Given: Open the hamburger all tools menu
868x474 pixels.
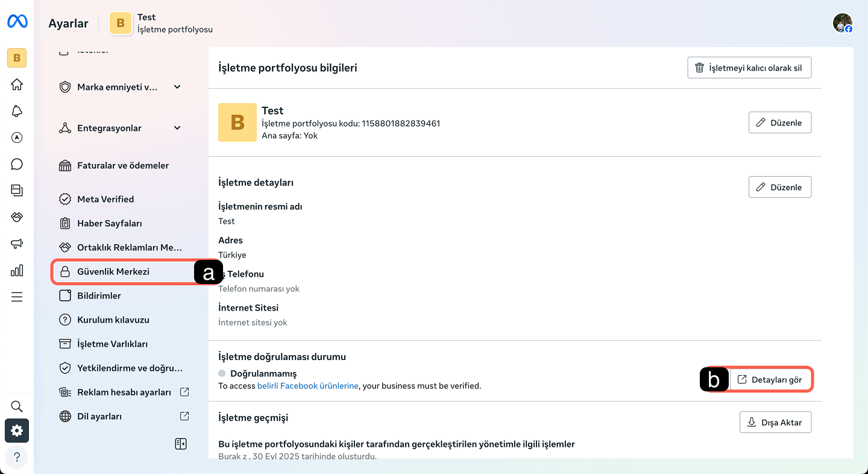Looking at the screenshot, I should tap(17, 297).
